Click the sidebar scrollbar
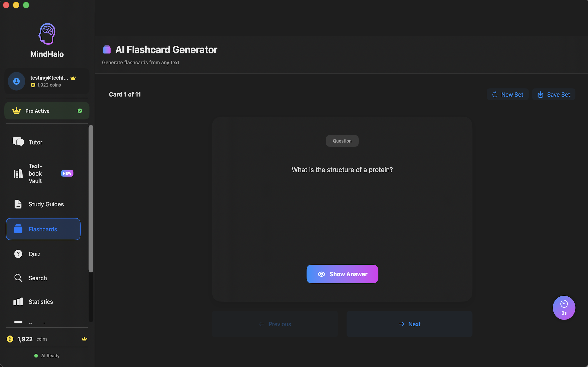Screen dimensions: 588x367 click(x=91, y=199)
